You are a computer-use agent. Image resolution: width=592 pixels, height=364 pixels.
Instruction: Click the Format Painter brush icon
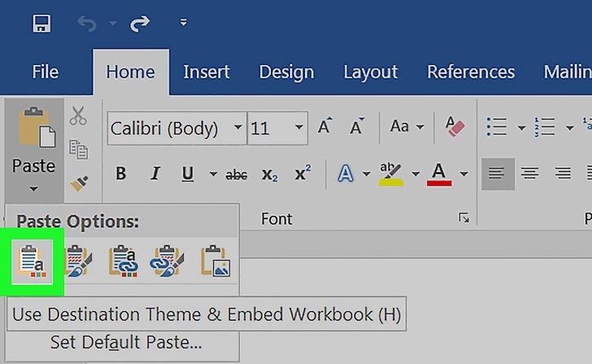tap(78, 184)
